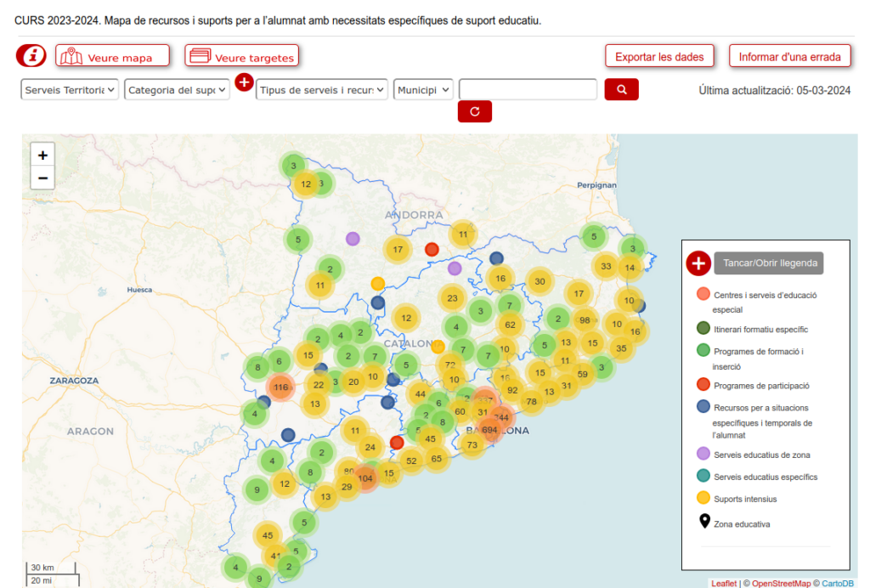Click the red search magnifier button
870x588 pixels.
click(621, 89)
